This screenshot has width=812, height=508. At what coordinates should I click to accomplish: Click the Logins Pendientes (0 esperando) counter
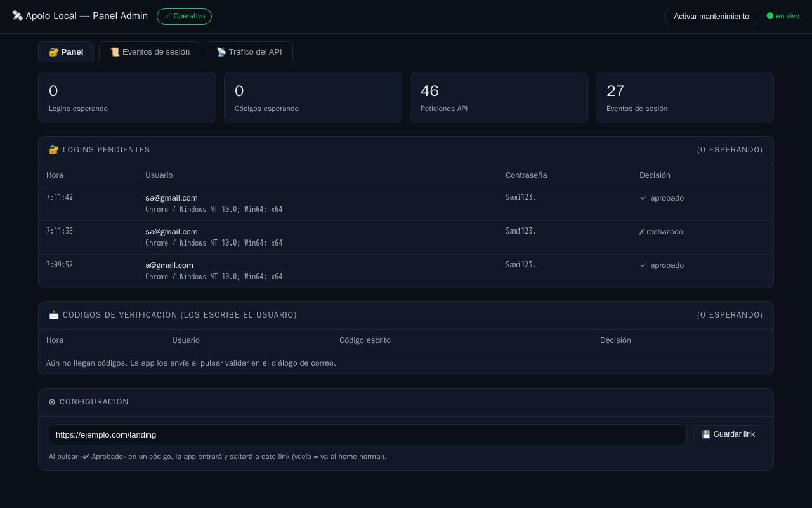coord(730,150)
